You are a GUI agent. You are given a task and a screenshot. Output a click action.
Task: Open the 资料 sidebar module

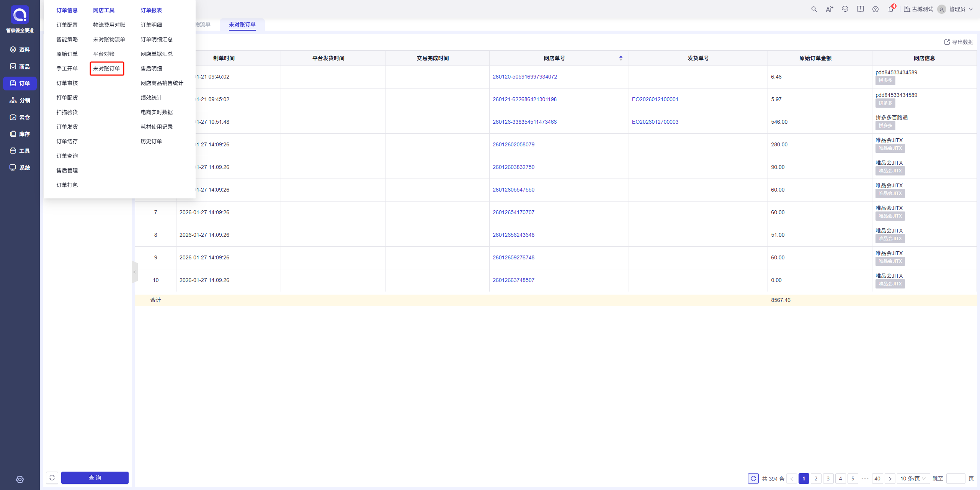pos(20,49)
